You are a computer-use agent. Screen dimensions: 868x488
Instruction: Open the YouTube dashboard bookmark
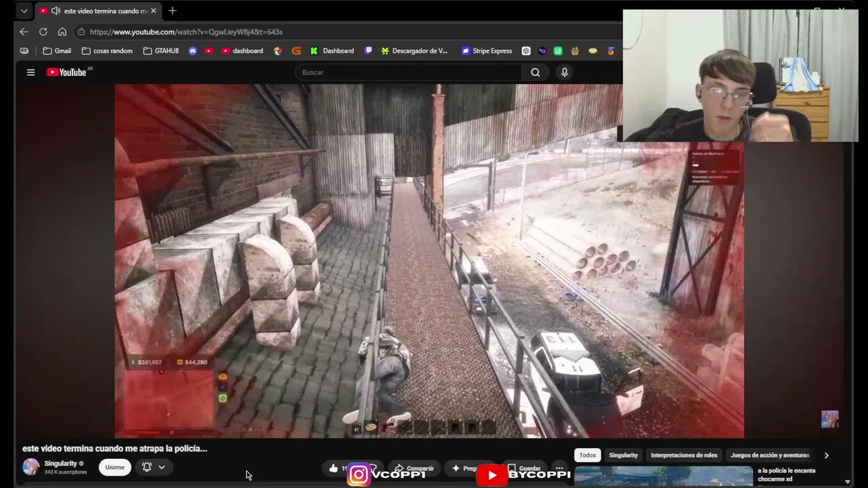(x=242, y=51)
